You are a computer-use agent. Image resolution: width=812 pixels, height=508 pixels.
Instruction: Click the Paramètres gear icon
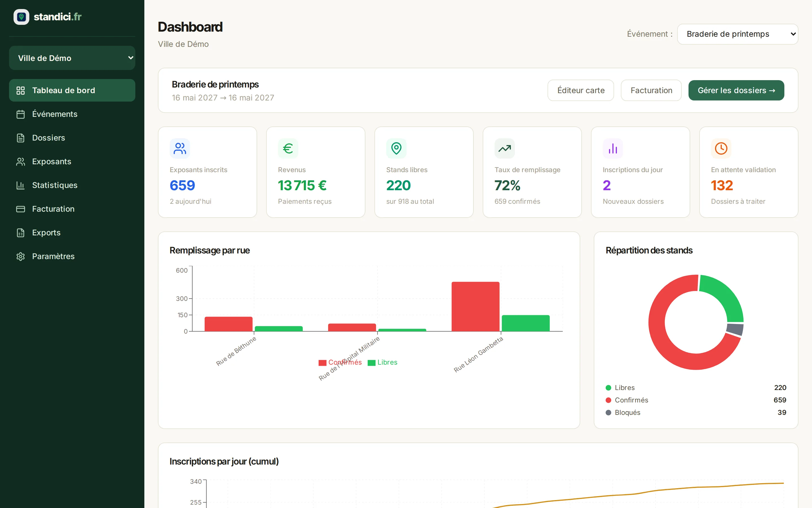[21, 256]
